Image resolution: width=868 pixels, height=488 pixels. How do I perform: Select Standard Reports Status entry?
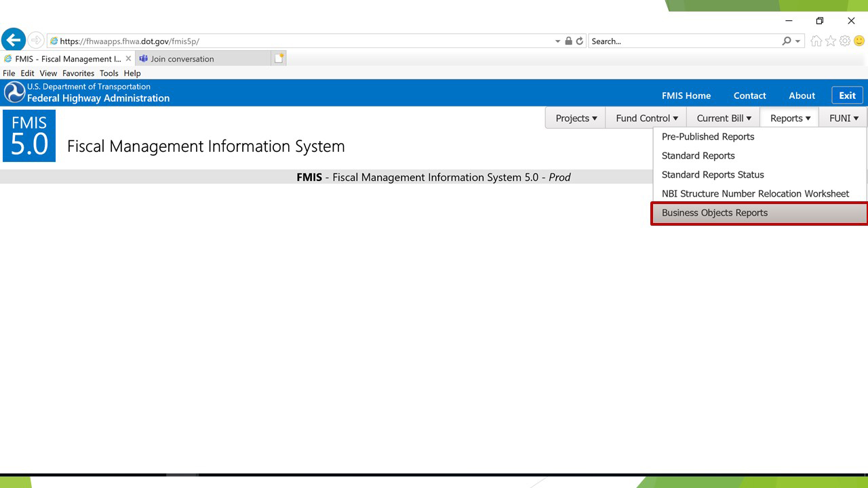[x=759, y=175]
